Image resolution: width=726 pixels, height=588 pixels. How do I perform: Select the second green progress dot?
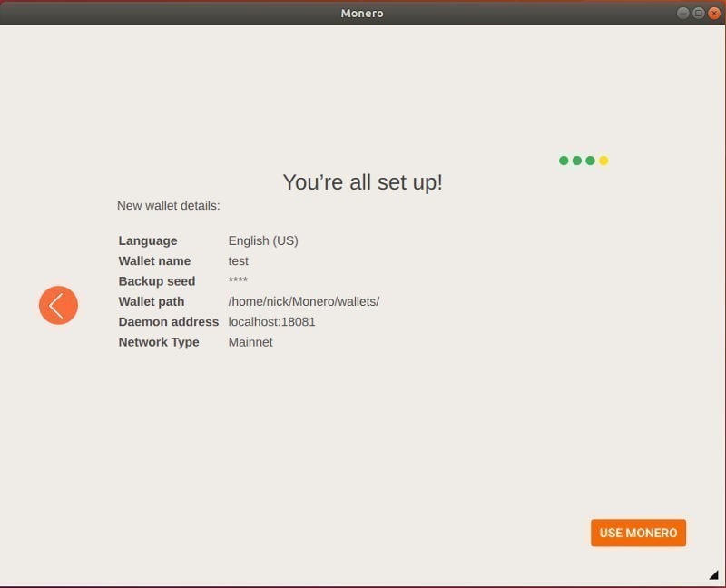pyautogui.click(x=577, y=160)
